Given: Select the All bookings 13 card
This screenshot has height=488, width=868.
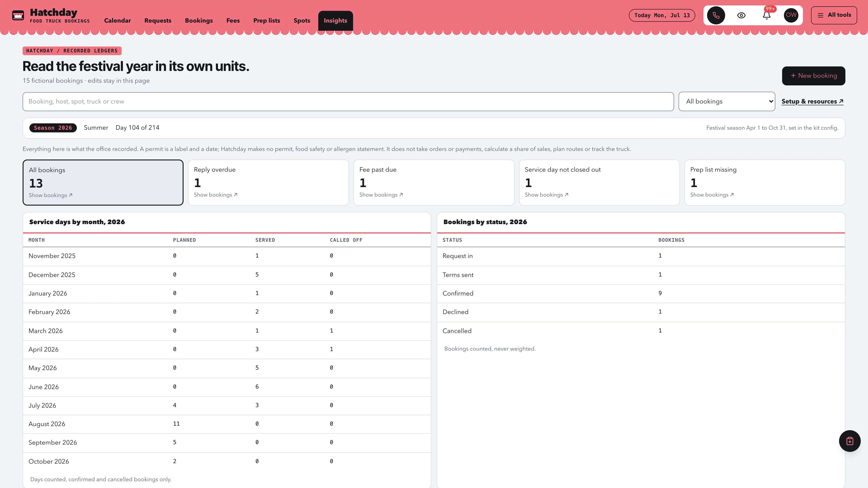Looking at the screenshot, I should (103, 183).
